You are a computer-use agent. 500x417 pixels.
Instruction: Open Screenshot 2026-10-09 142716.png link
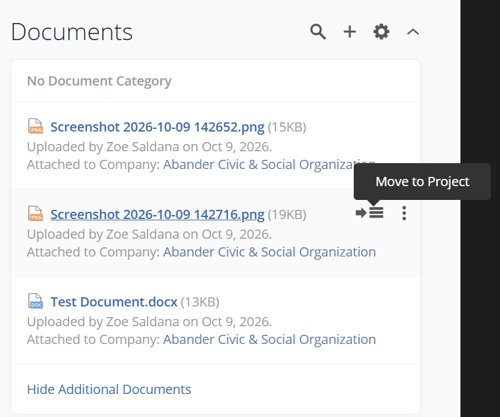157,214
